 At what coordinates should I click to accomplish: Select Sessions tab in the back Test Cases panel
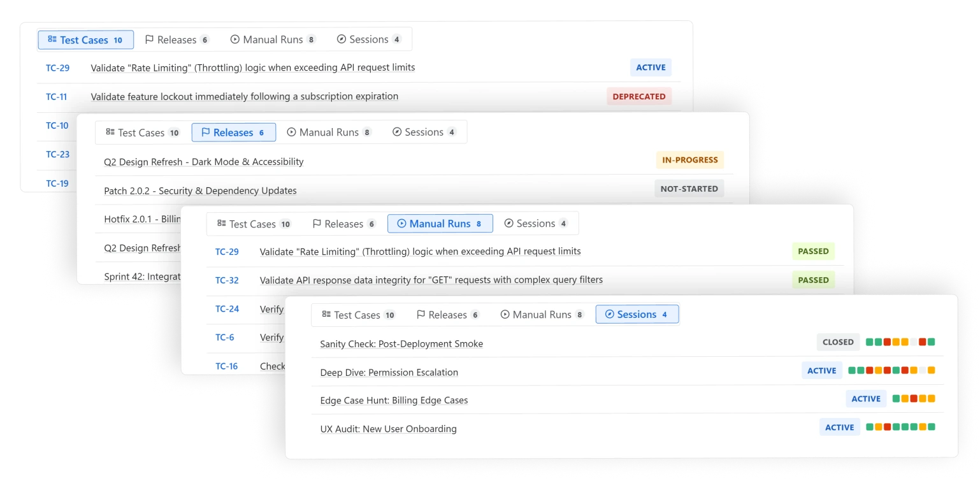pyautogui.click(x=368, y=39)
